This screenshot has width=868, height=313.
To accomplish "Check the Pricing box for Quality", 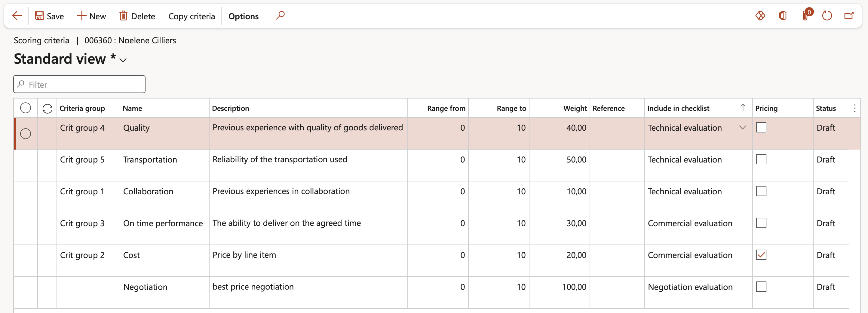I will click(761, 128).
